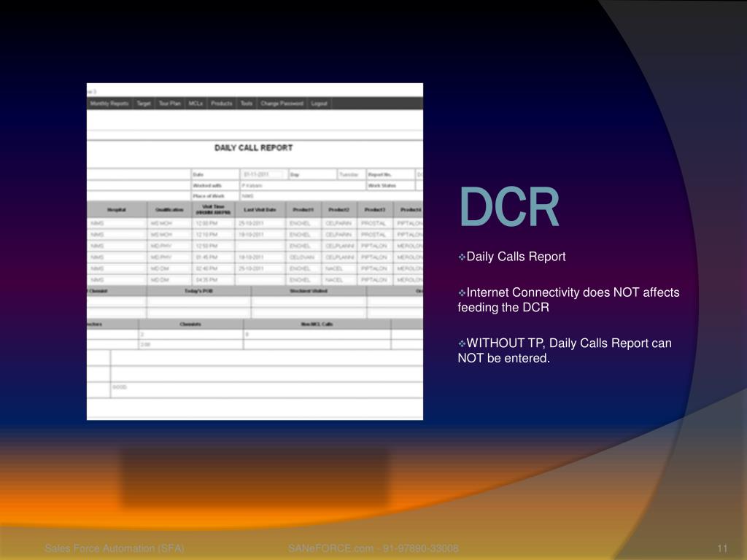Screen dimensions: 747x560
Task: Click the Logout link
Action: pyautogui.click(x=320, y=104)
